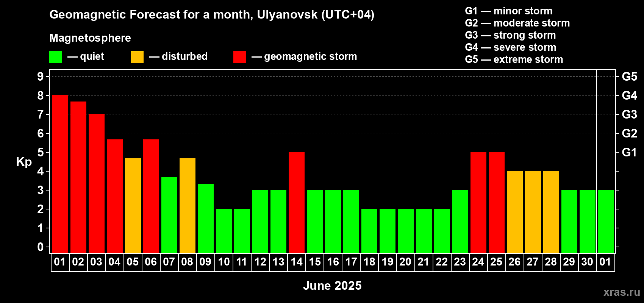Click the date label 22

click(442, 262)
